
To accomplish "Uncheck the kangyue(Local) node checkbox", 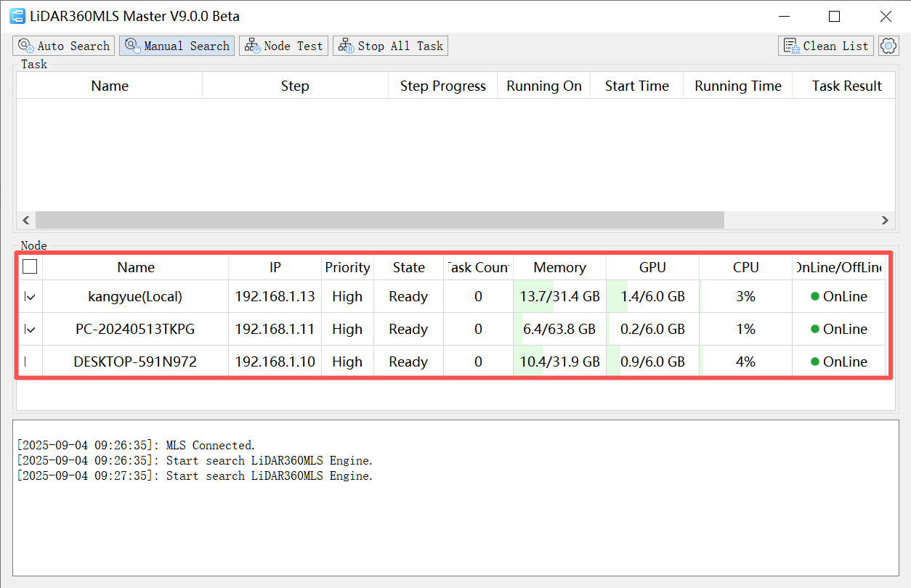I will pyautogui.click(x=30, y=296).
